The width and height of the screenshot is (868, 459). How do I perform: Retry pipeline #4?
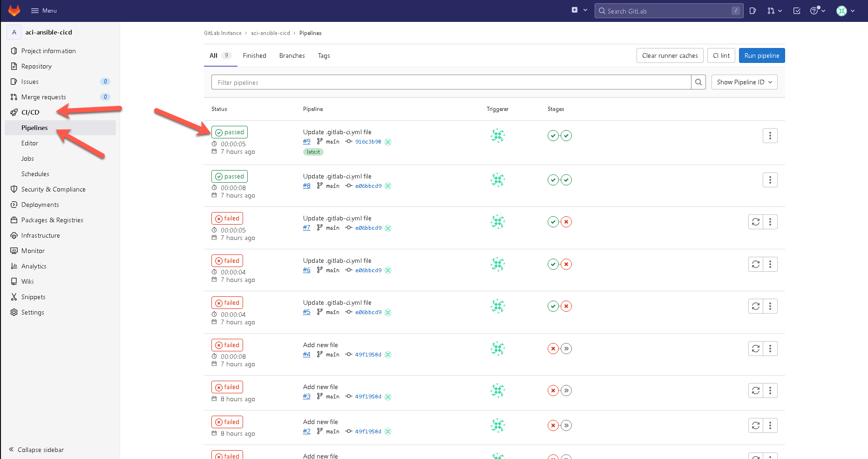coord(756,349)
